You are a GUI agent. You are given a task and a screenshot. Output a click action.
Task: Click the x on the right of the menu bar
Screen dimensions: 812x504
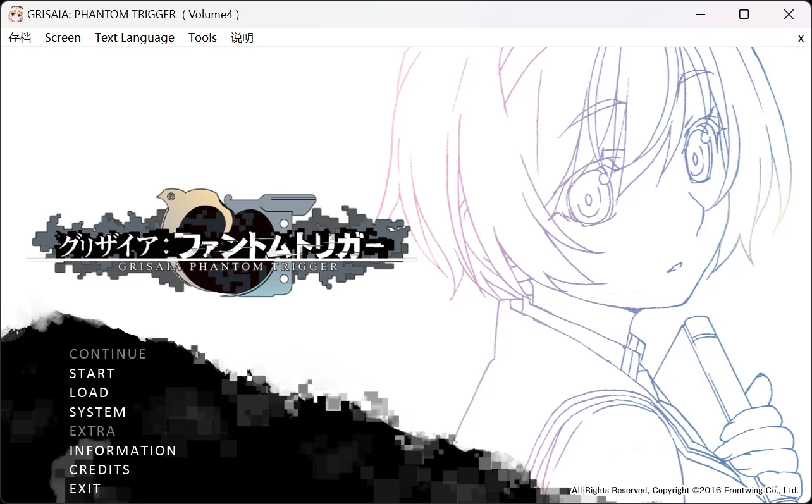pos(801,38)
